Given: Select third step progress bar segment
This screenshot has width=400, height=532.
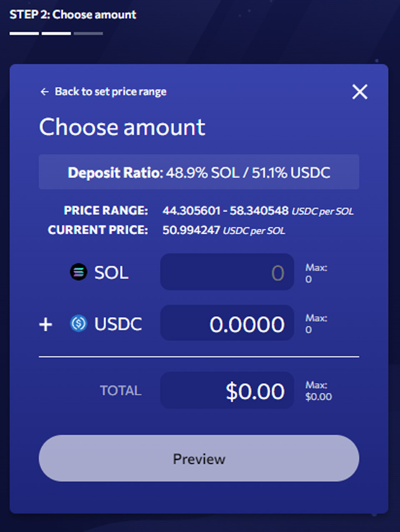Looking at the screenshot, I should click(x=88, y=33).
